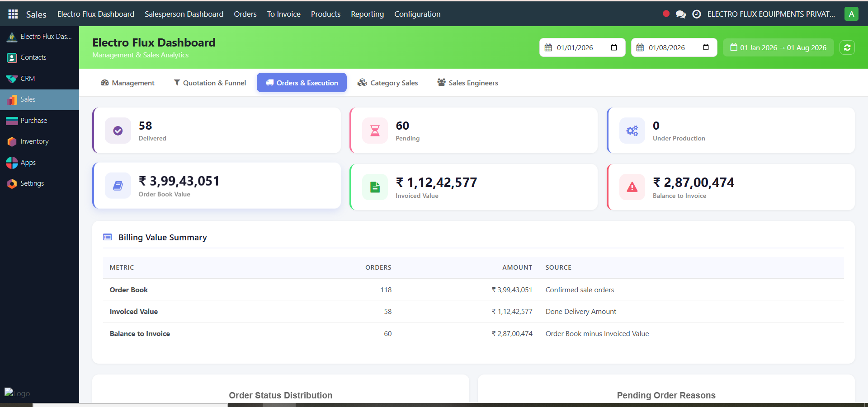Image resolution: width=868 pixels, height=407 pixels.
Task: Click the 60 Pending card
Action: [x=473, y=131]
